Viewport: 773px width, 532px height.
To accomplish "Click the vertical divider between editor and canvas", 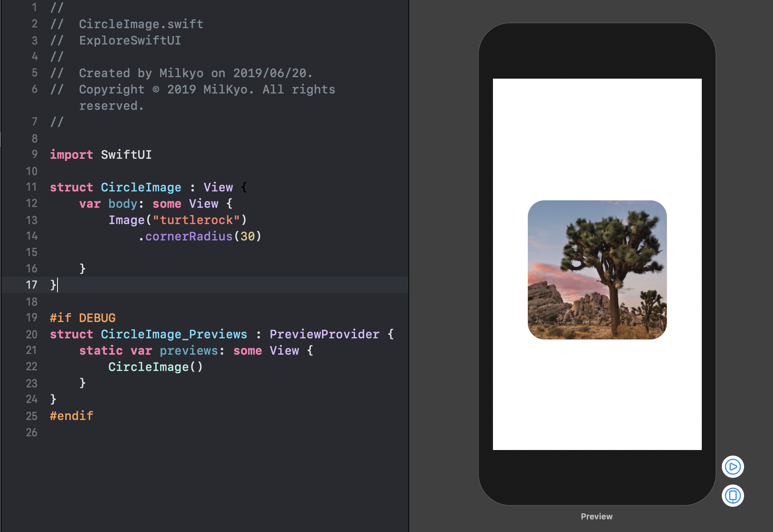I will 409,266.
